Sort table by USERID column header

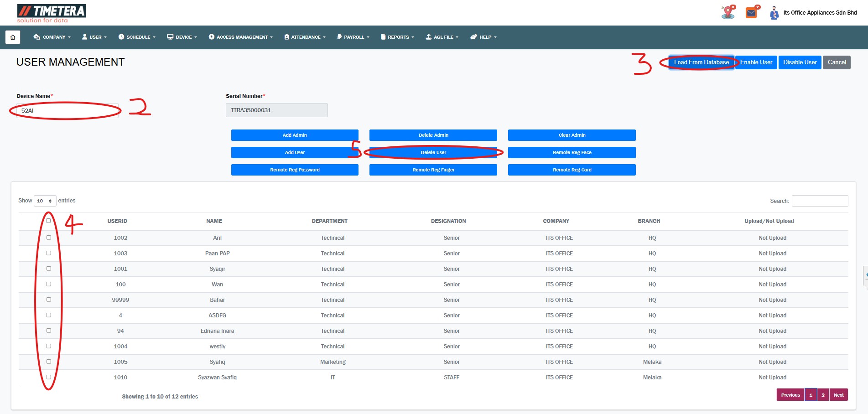click(x=117, y=221)
